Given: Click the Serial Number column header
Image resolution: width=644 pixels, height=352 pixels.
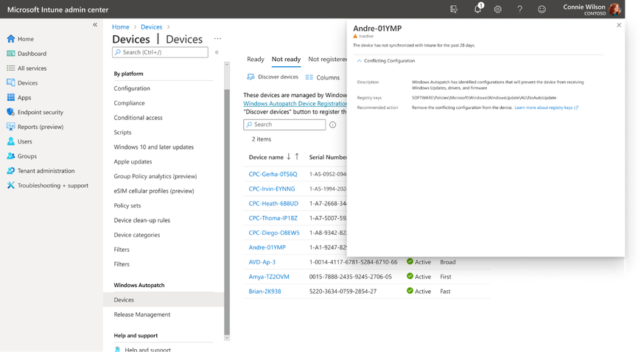Looking at the screenshot, I should point(328,157).
